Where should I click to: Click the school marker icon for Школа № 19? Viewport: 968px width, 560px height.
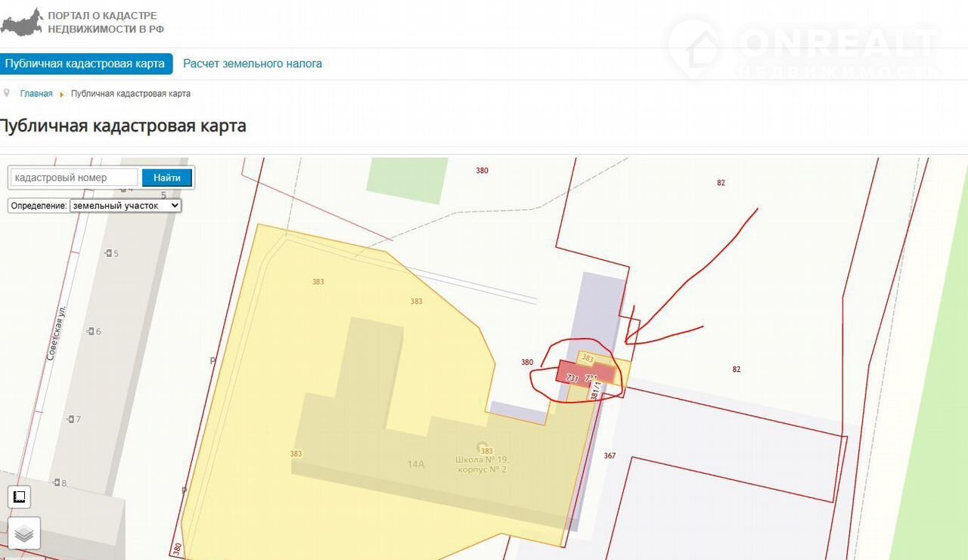[x=482, y=447]
